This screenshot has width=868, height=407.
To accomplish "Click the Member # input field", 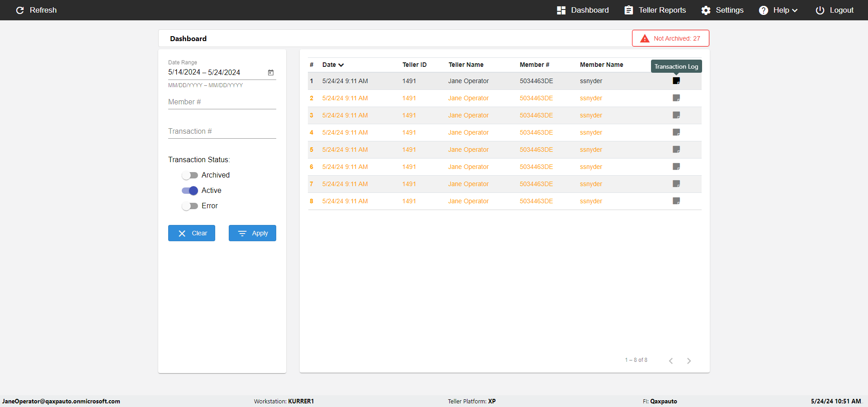I will click(x=222, y=102).
